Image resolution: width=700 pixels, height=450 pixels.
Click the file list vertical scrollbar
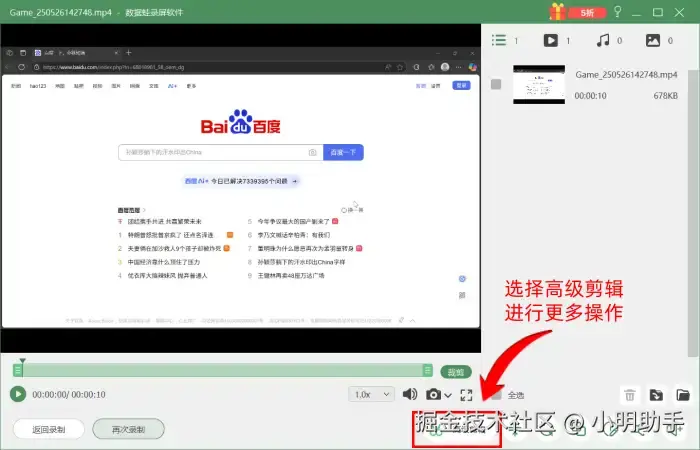point(693,213)
